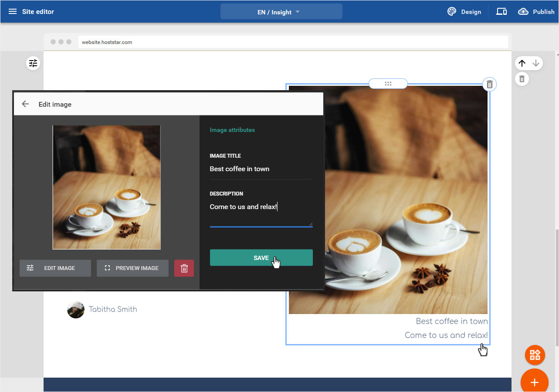Image resolution: width=559 pixels, height=392 pixels.
Task: Grab the widget drag handle dots
Action: 388,84
